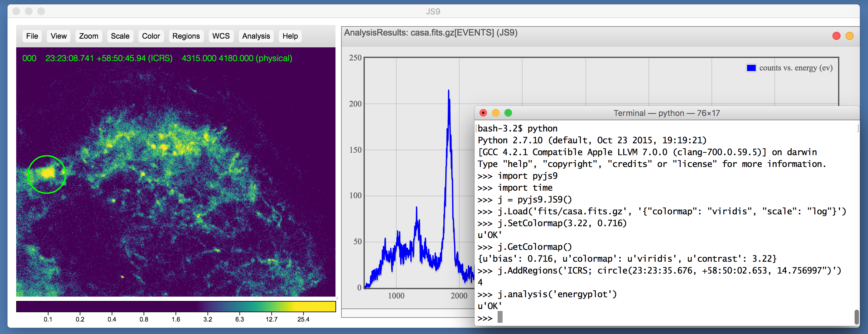The width and height of the screenshot is (868, 334).
Task: Click the orange button on AnalysisResults panel
Action: [x=849, y=36]
